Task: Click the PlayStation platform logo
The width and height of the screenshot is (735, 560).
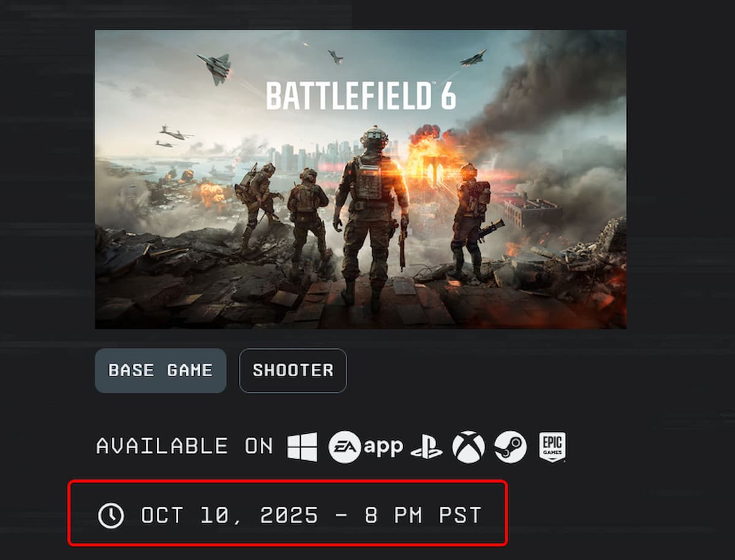Action: [426, 447]
